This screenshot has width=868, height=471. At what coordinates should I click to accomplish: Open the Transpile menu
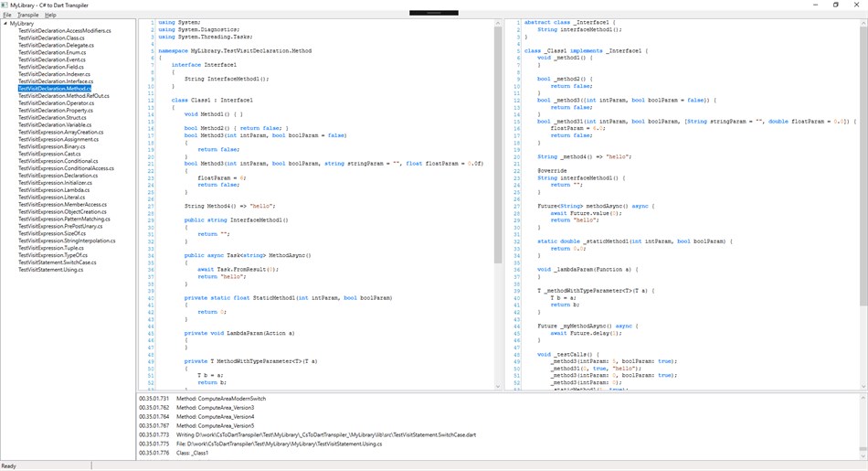pos(27,15)
